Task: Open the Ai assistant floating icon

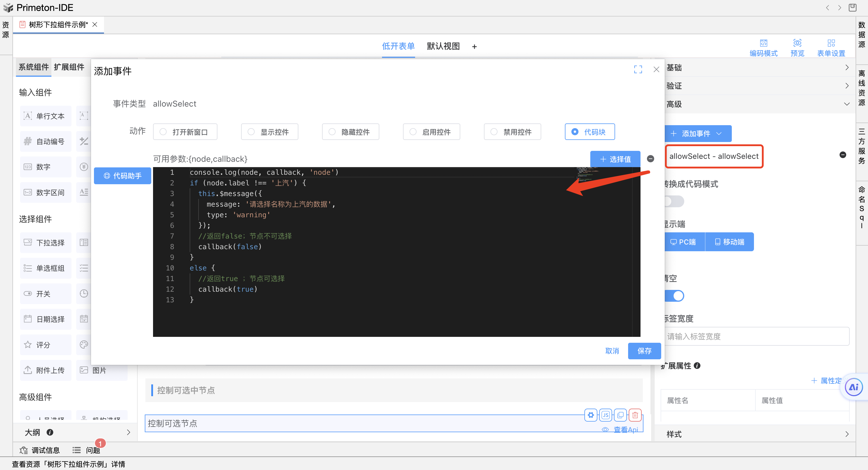Action: [854, 387]
